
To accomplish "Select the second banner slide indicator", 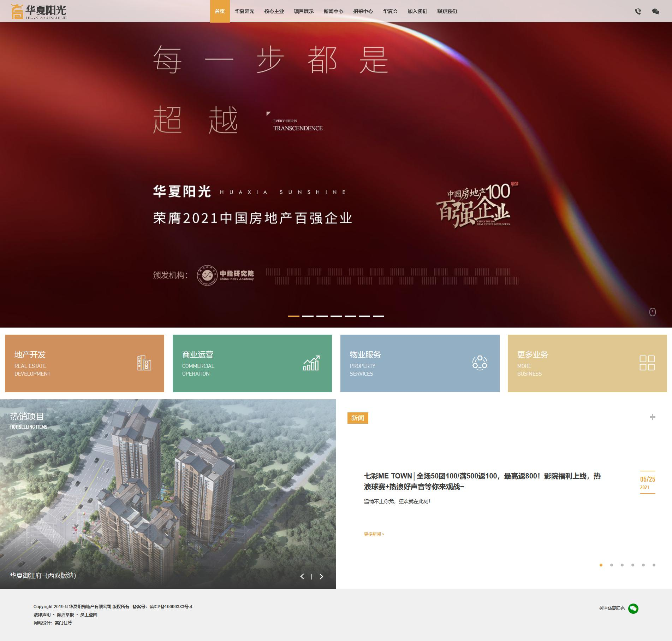I will [x=308, y=316].
